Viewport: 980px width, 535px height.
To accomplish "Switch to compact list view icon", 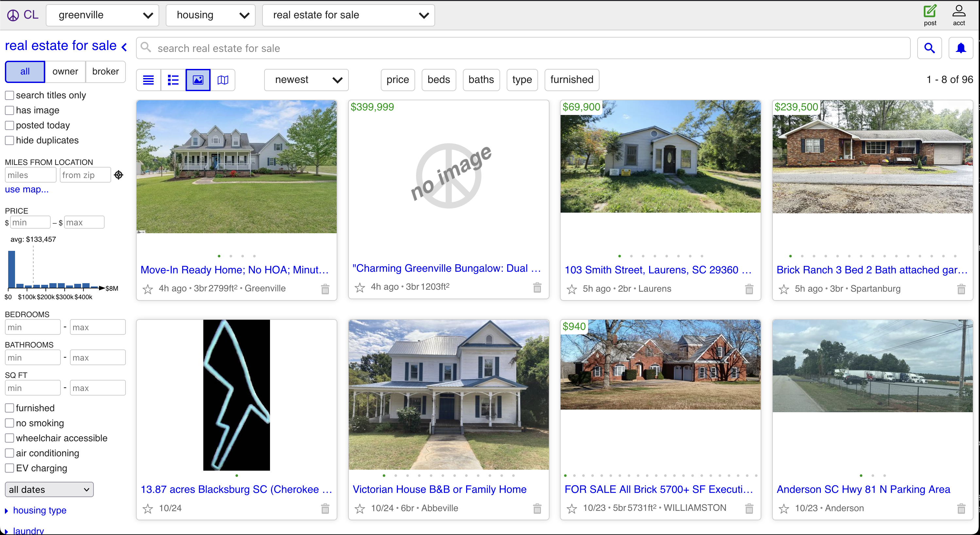I will tap(173, 80).
